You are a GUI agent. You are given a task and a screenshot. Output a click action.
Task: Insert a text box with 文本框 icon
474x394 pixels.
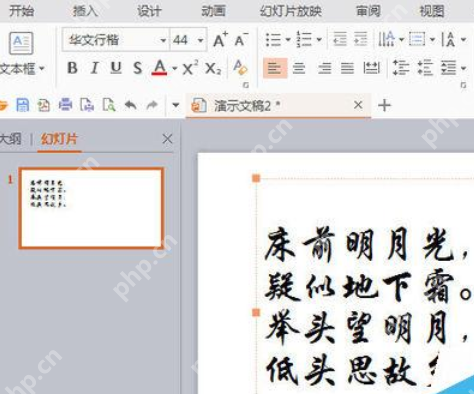(x=21, y=43)
